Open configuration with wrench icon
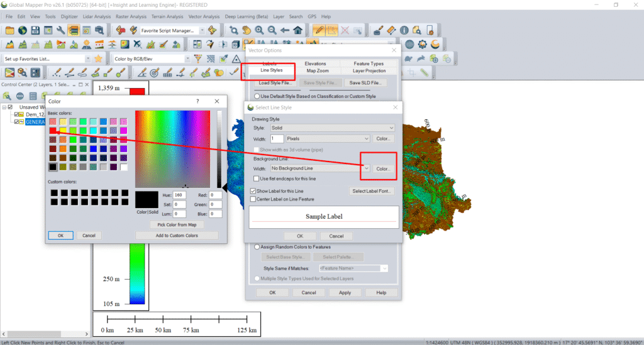Viewport: 644px width, 345px height. coord(61,30)
